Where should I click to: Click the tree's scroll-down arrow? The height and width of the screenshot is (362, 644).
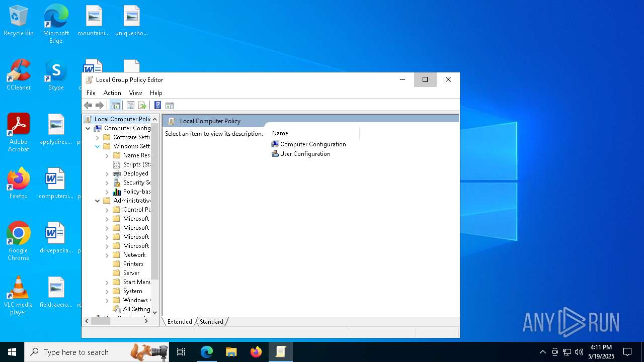point(154,312)
